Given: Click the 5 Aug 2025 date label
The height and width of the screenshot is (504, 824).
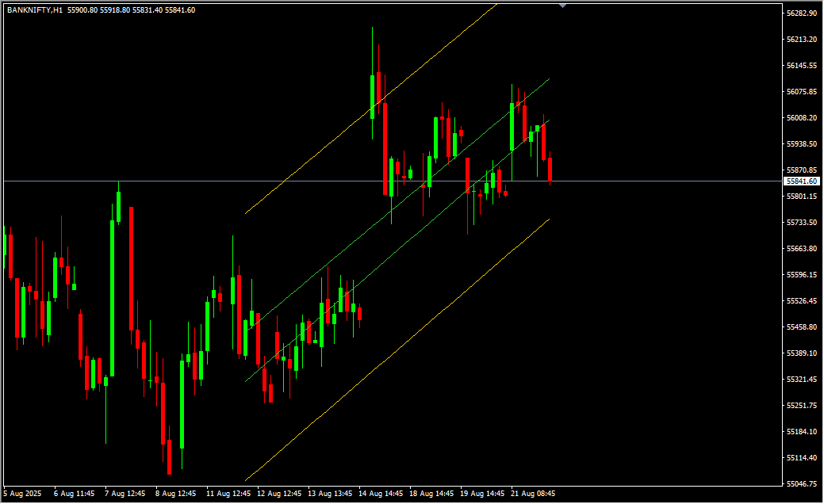Looking at the screenshot, I should click(21, 494).
